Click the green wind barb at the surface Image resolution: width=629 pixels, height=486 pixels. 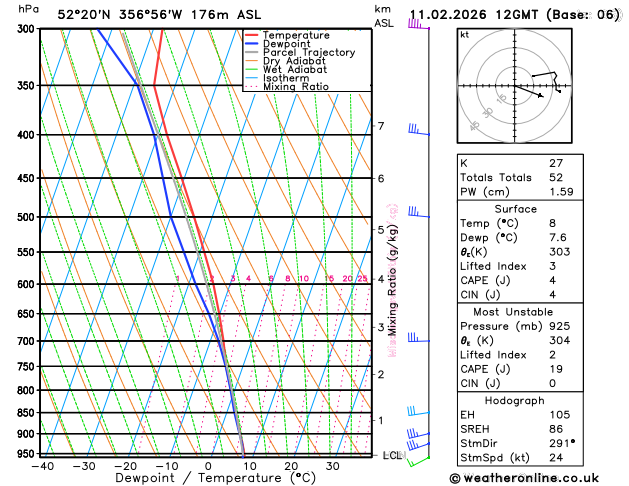[x=416, y=460]
